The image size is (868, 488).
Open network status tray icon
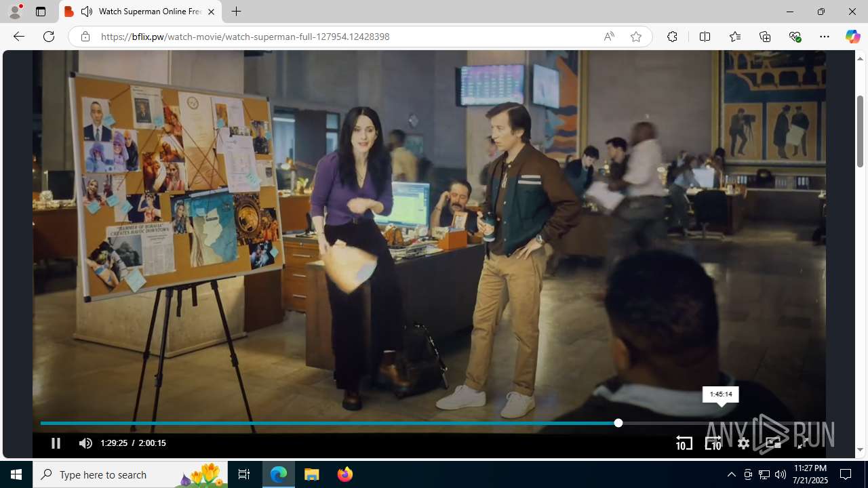click(x=764, y=474)
